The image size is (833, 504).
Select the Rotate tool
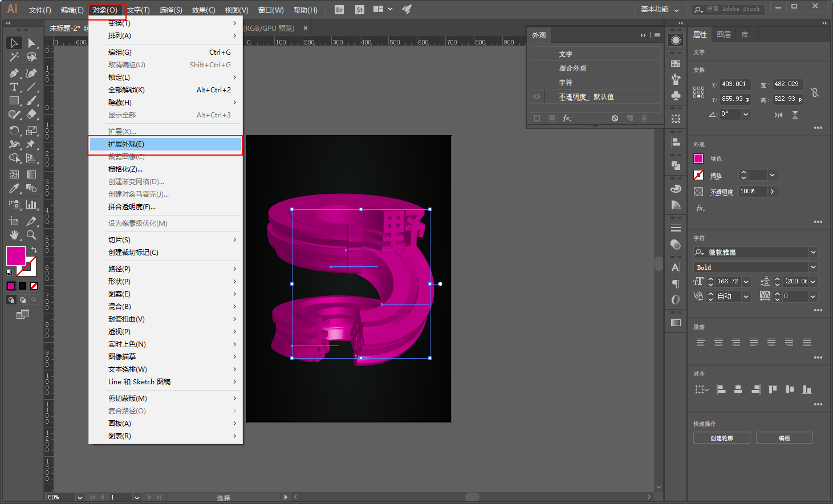14,131
